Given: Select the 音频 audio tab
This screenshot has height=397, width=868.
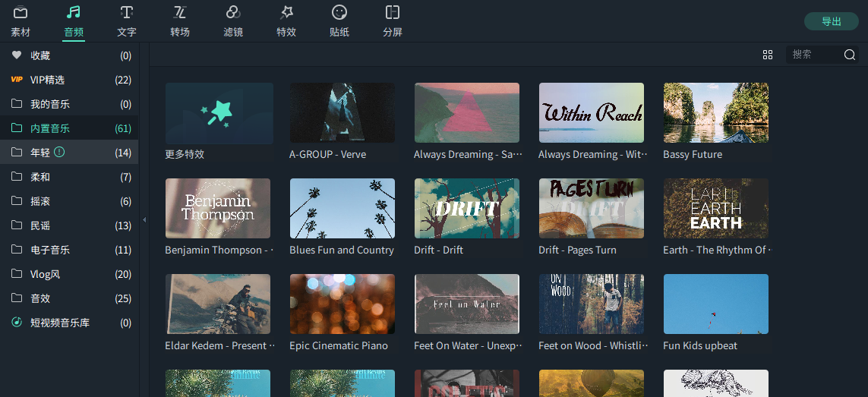Looking at the screenshot, I should coord(74,20).
